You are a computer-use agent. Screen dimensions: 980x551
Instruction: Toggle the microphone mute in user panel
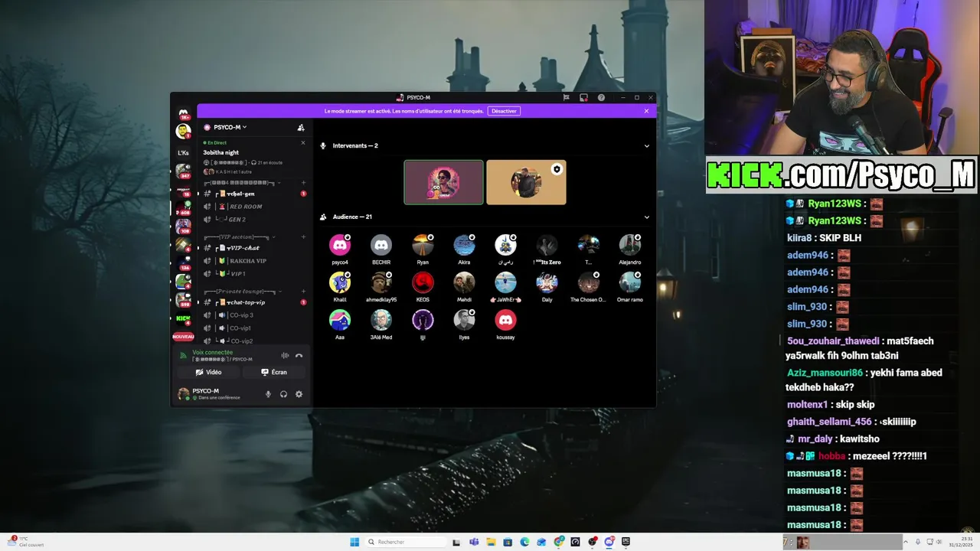[268, 394]
